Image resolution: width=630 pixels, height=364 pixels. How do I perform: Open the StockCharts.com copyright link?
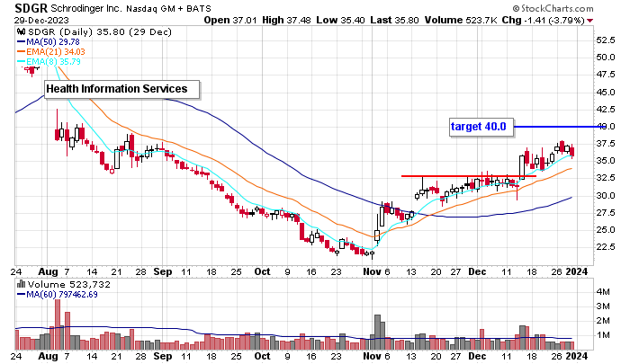pyautogui.click(x=553, y=8)
